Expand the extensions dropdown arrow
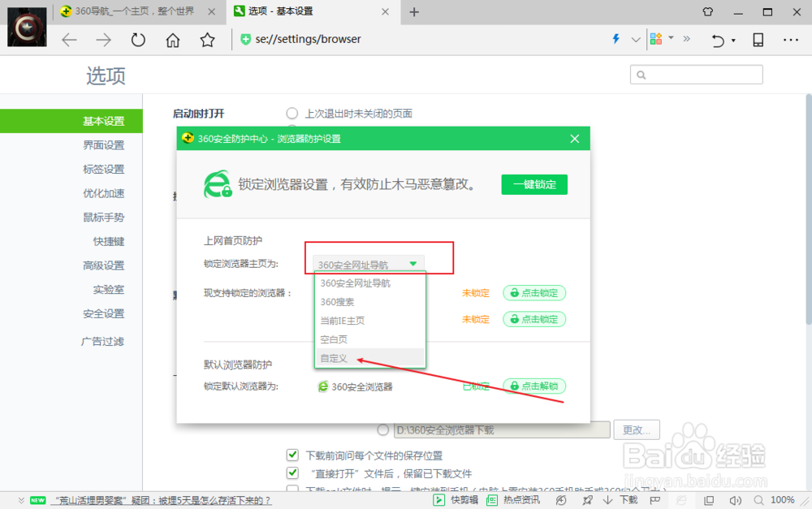 pos(672,38)
